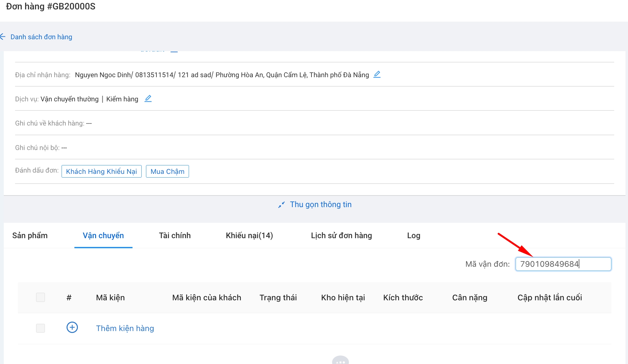Go back to Danh sách đơn hàng
The height and width of the screenshot is (364, 628).
tap(41, 37)
